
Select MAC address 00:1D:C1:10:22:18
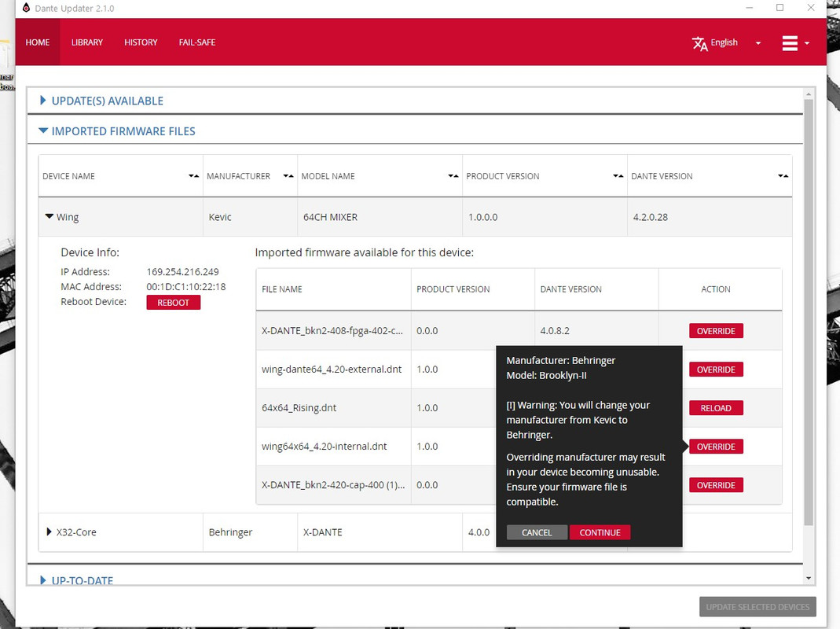click(x=186, y=287)
